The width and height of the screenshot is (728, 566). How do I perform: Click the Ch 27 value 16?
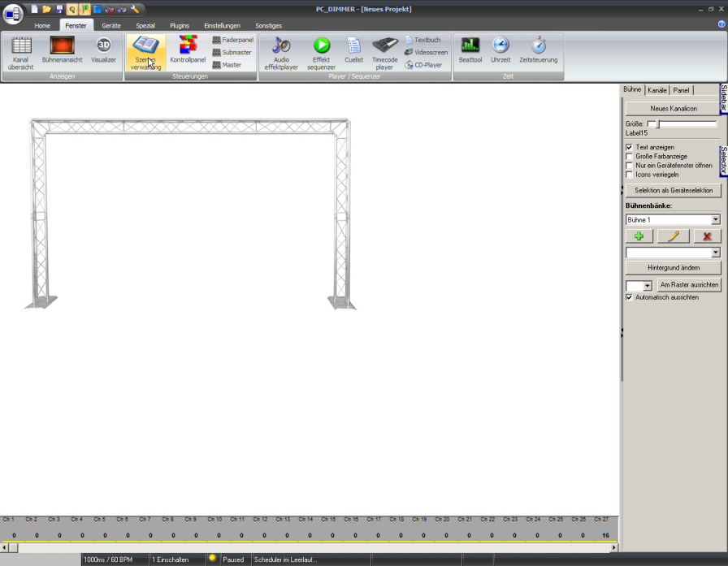pos(605,535)
